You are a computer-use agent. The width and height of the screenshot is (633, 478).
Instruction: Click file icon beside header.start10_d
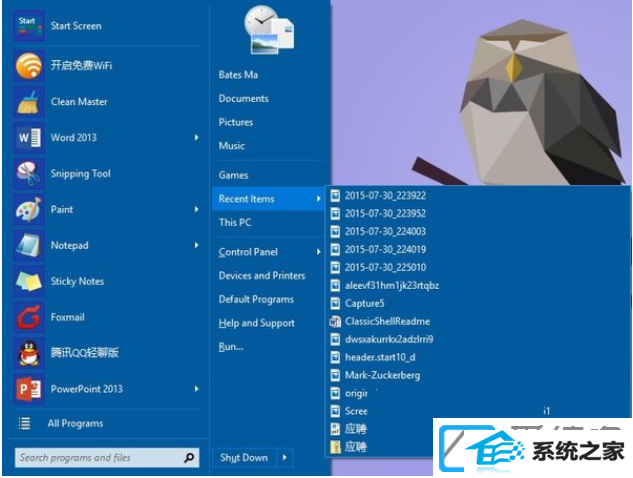[335, 357]
